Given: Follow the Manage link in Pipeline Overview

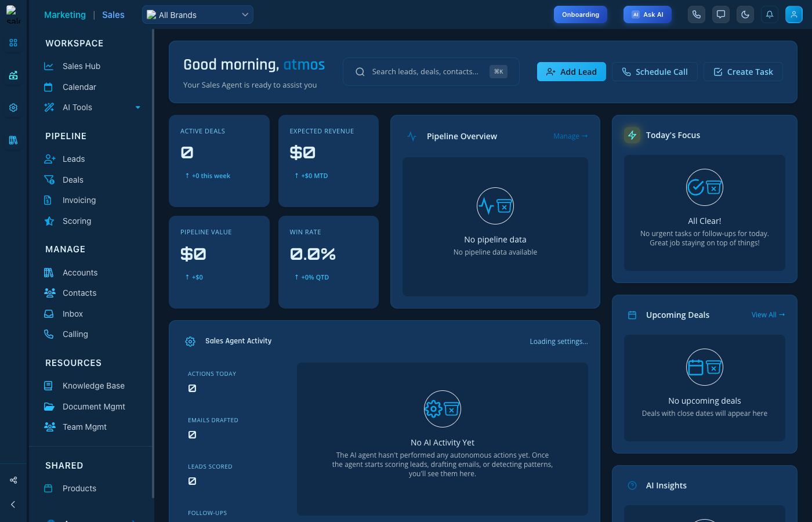Looking at the screenshot, I should tap(571, 136).
